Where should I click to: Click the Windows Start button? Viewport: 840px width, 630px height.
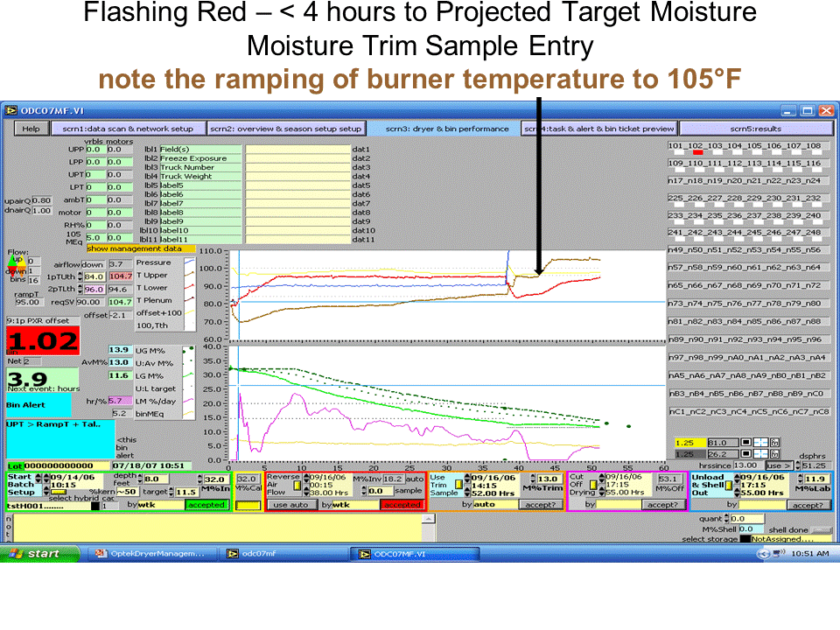(x=40, y=553)
